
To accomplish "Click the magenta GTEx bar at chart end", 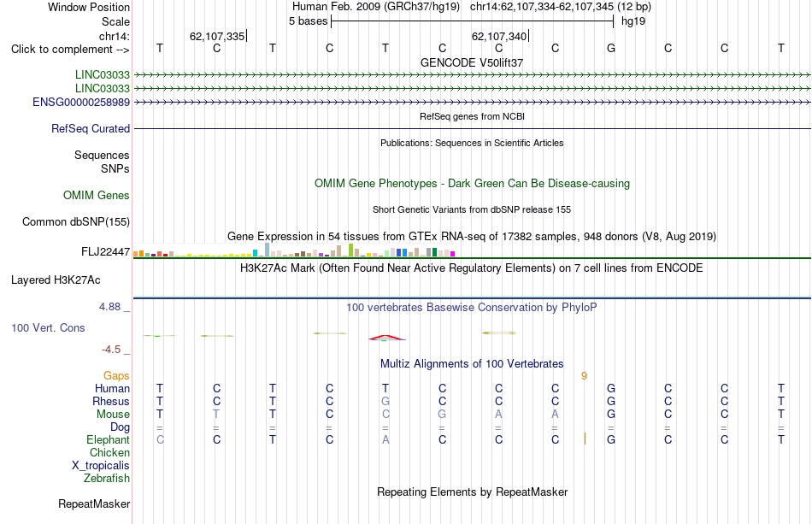I will [453, 254].
